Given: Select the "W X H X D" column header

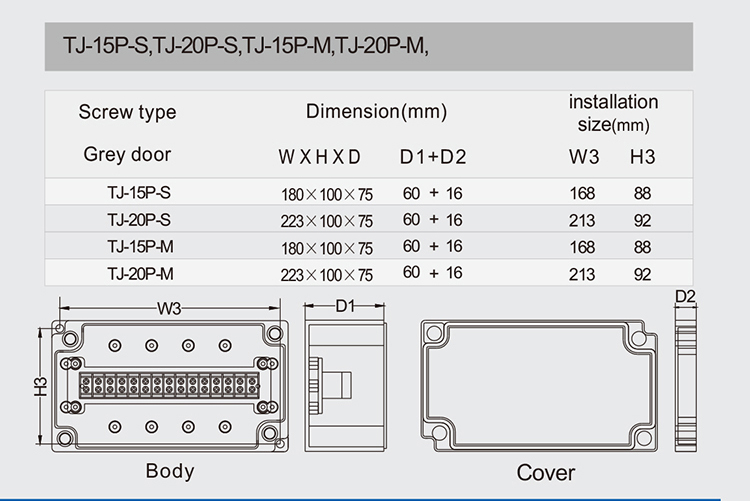Looking at the screenshot, I should [x=319, y=157].
